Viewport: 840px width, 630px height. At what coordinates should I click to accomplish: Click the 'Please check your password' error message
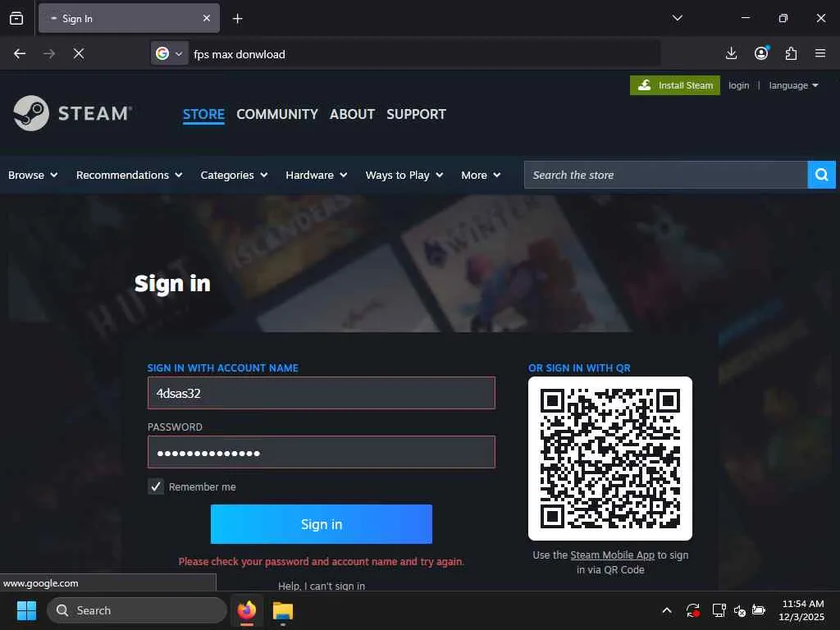(x=322, y=561)
